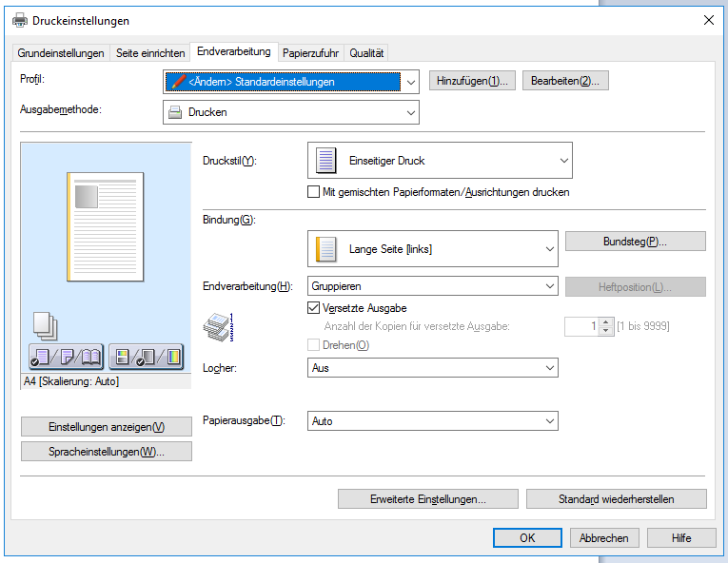Switch to the Papierzufuhr tab
This screenshot has height=563, width=728.
pos(309,53)
